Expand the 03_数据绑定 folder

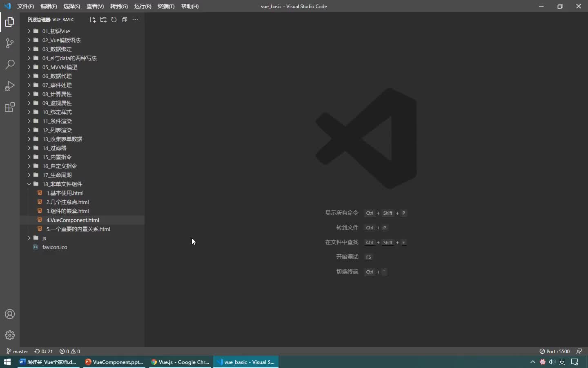tap(82, 49)
